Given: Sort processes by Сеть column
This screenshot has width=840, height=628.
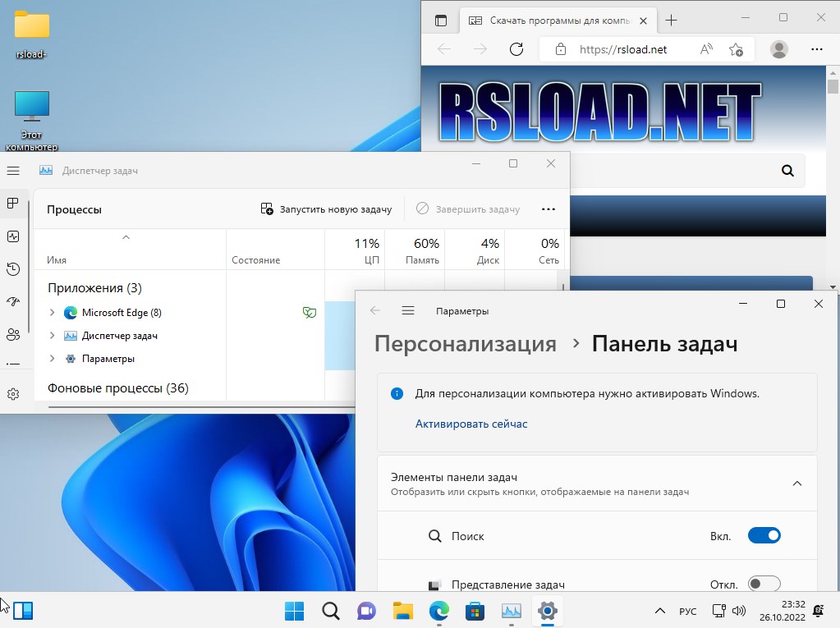Looking at the screenshot, I should coord(534,250).
